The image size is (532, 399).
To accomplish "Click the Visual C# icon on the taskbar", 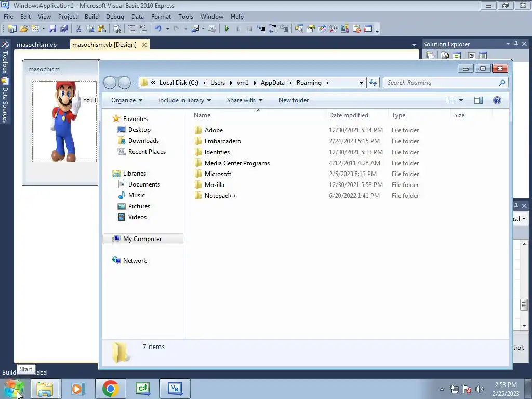I will pos(142,389).
